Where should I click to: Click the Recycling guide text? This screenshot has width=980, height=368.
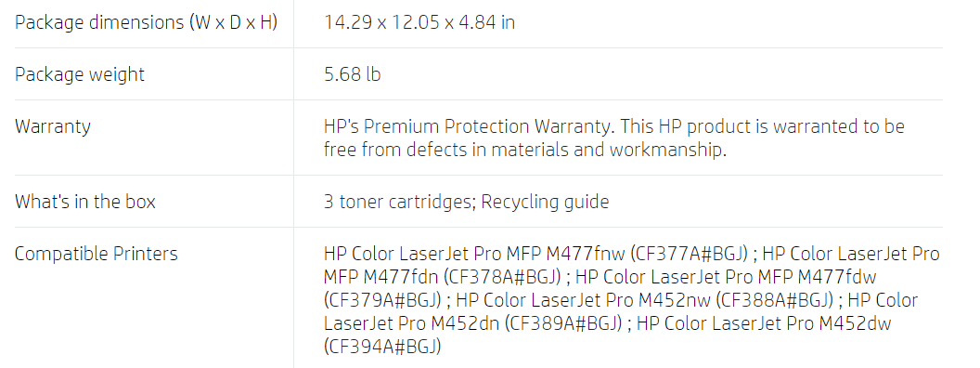(545, 202)
